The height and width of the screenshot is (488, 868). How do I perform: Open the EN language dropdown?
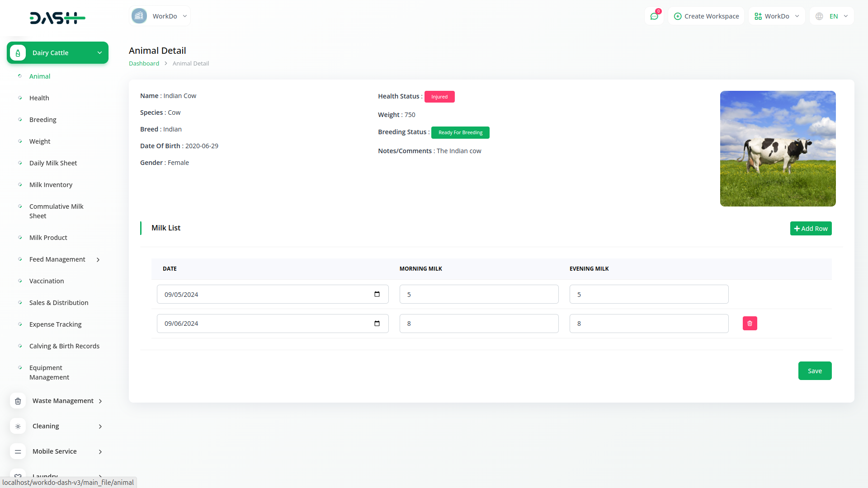point(832,16)
